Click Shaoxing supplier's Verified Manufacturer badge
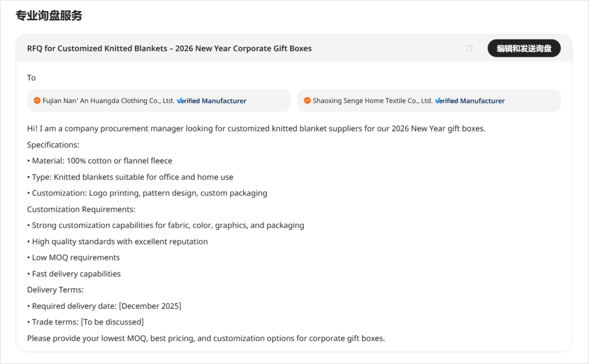The image size is (589, 364). pyautogui.click(x=470, y=101)
